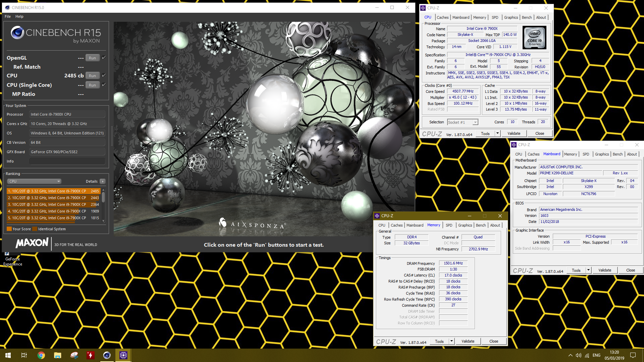Run the CPU benchmark
Screen dimensions: 644x362
click(x=93, y=75)
